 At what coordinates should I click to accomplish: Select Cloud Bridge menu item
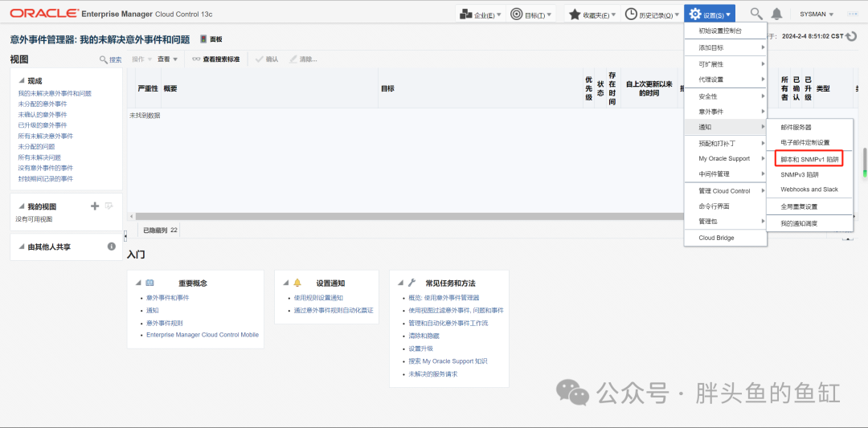[x=725, y=238]
